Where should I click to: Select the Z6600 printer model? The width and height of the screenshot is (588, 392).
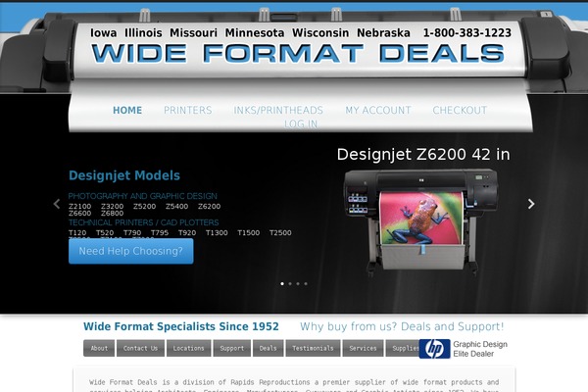(x=80, y=213)
